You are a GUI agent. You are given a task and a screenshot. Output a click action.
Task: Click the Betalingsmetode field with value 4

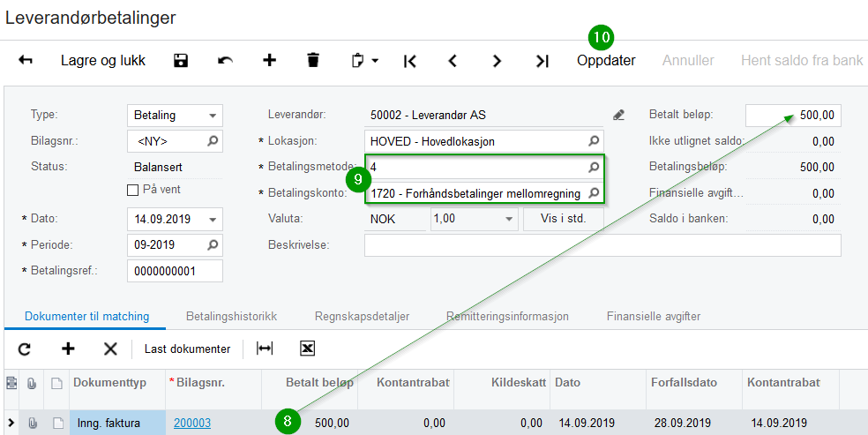(x=484, y=167)
